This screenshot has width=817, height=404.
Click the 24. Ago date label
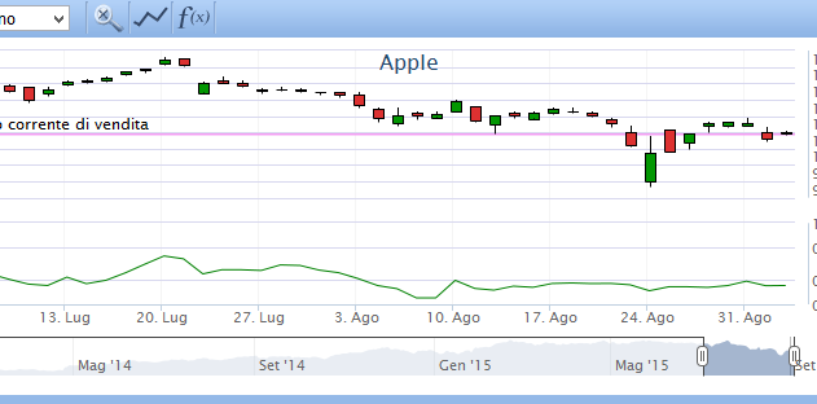click(x=647, y=317)
